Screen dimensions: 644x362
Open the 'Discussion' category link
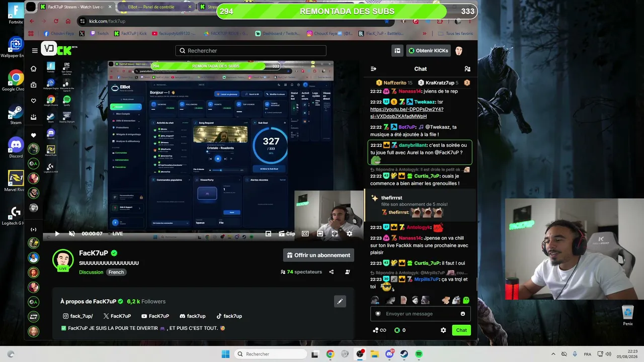(x=91, y=272)
